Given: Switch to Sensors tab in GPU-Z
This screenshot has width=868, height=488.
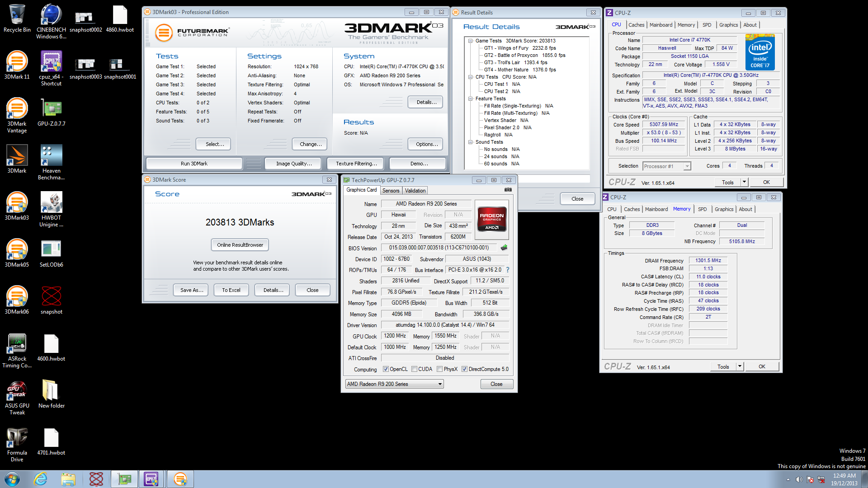Looking at the screenshot, I should pyautogui.click(x=391, y=191).
